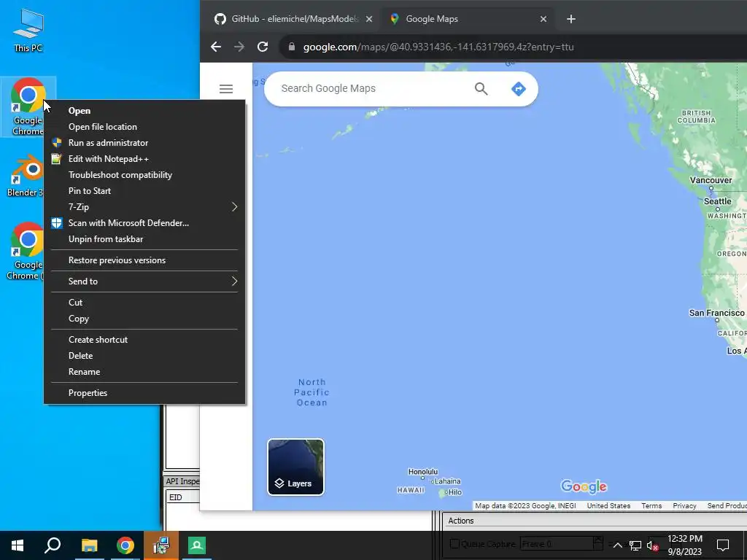
Task: Select Rename in context menu
Action: 144,372
